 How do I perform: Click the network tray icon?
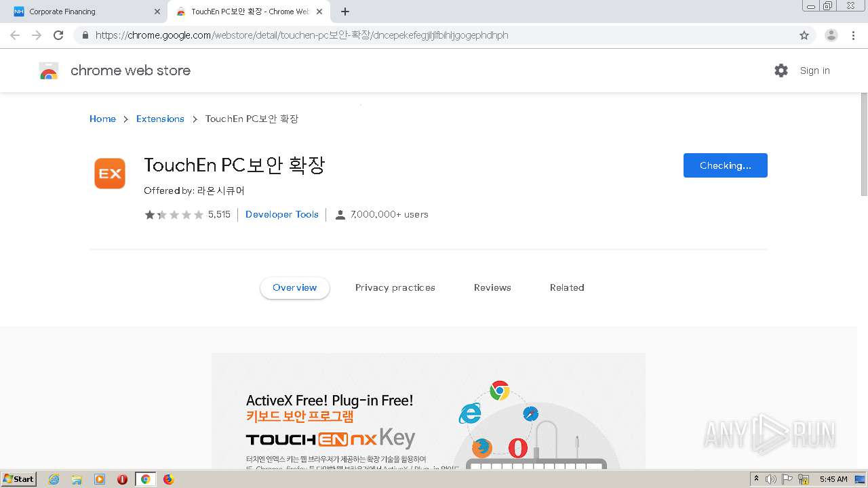pos(804,479)
